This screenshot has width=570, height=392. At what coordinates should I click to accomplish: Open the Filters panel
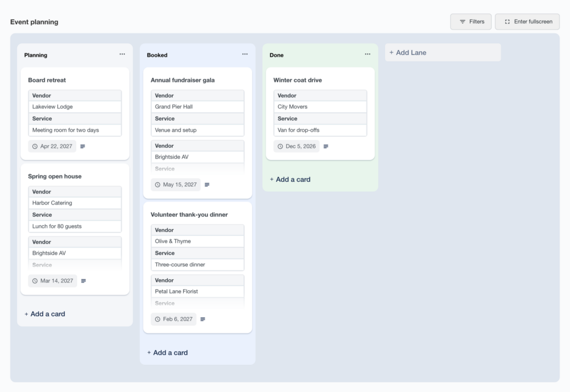471,22
